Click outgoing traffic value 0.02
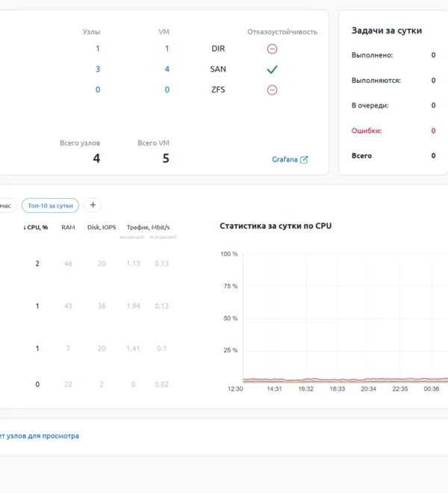 tap(161, 384)
